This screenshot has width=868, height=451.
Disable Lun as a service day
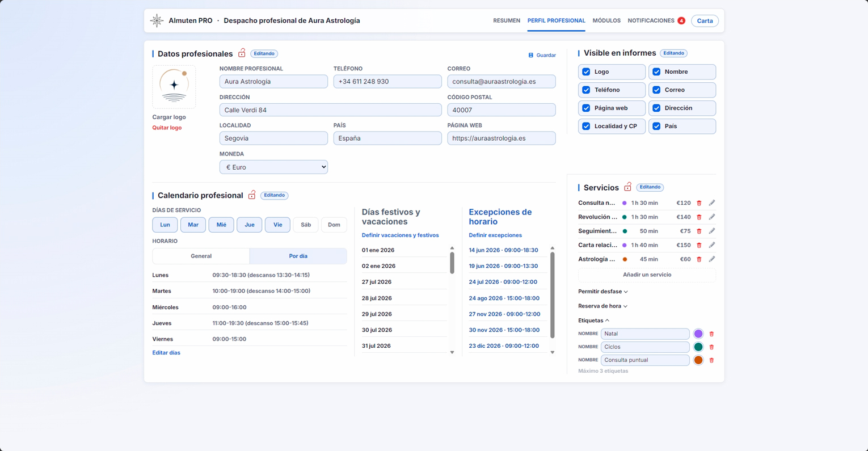pos(165,225)
